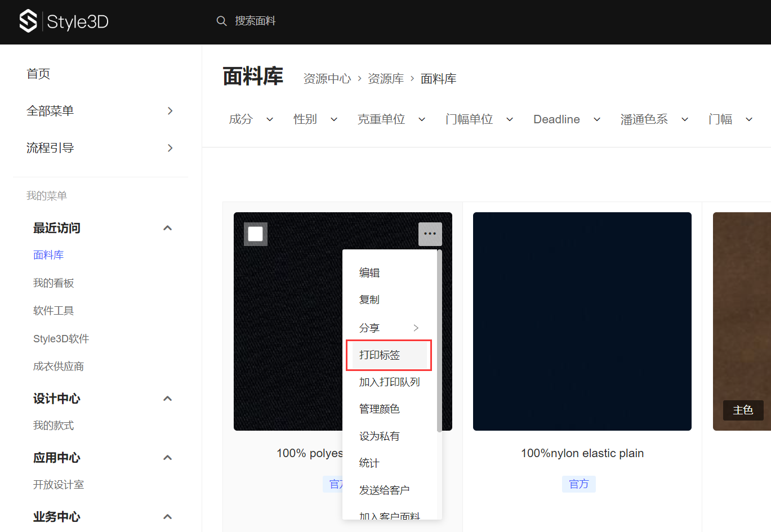This screenshot has width=771, height=532.
Task: Open 软件工具 in the sidebar
Action: (x=54, y=311)
